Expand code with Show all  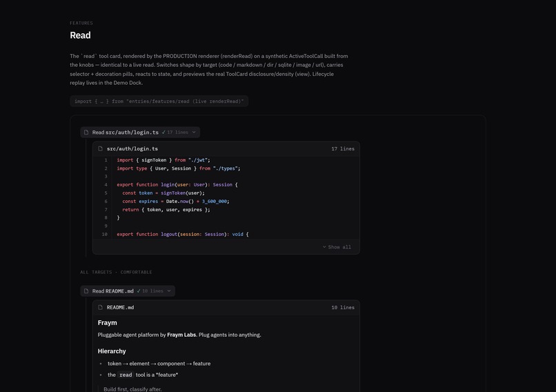pos(337,247)
